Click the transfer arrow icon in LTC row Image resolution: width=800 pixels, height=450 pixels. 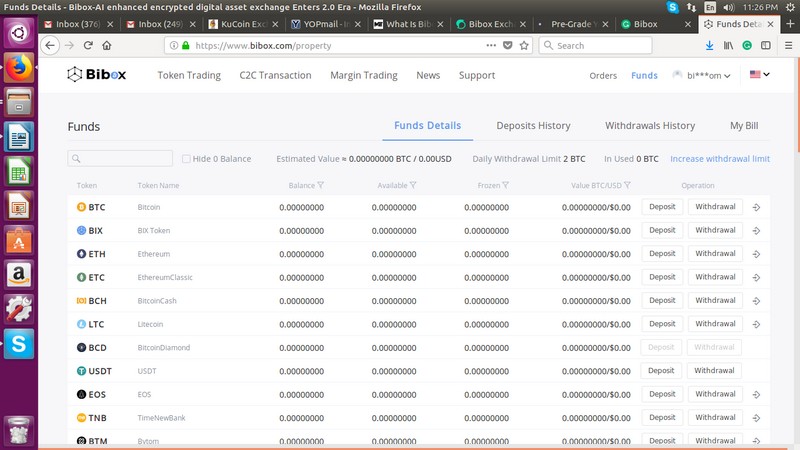coord(756,324)
